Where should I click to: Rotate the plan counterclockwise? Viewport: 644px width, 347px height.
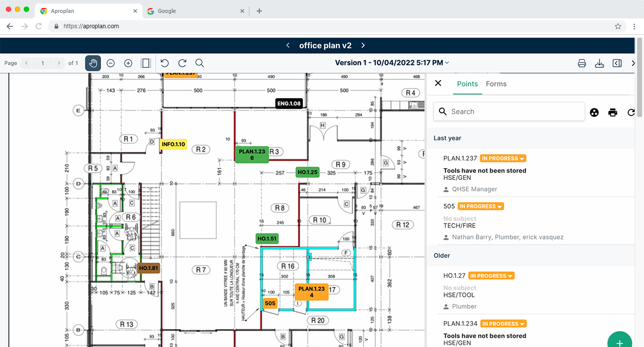point(165,63)
